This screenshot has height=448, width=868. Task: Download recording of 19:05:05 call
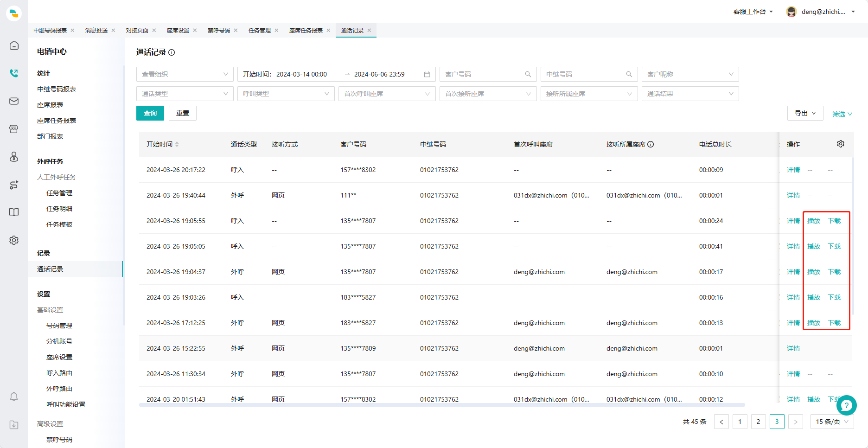pyautogui.click(x=834, y=246)
